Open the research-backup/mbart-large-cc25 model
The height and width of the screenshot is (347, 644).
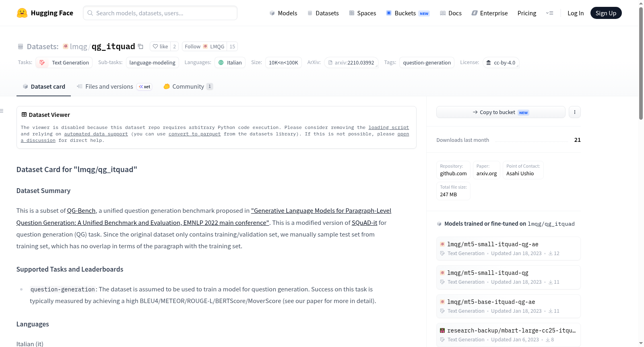(x=508, y=335)
